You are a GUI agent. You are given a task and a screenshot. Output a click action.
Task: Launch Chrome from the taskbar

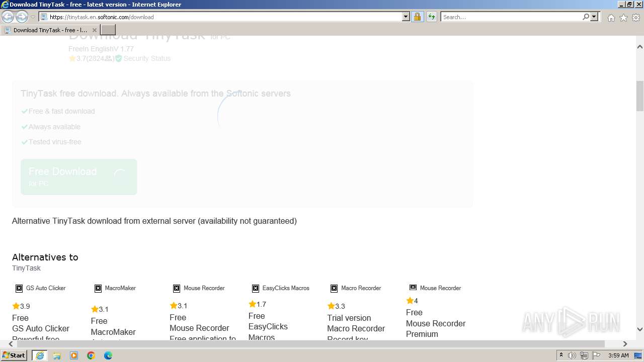91,355
